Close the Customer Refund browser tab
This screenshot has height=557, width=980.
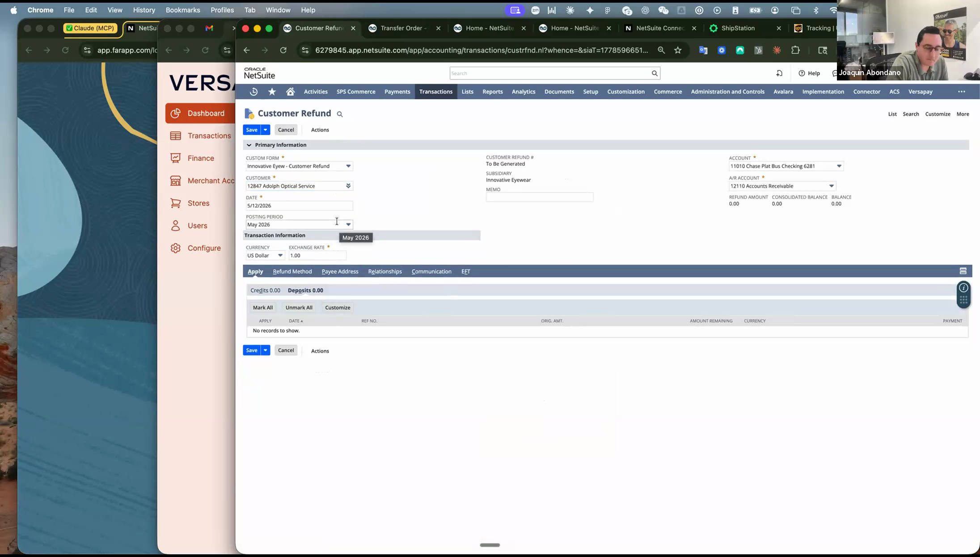click(x=353, y=28)
